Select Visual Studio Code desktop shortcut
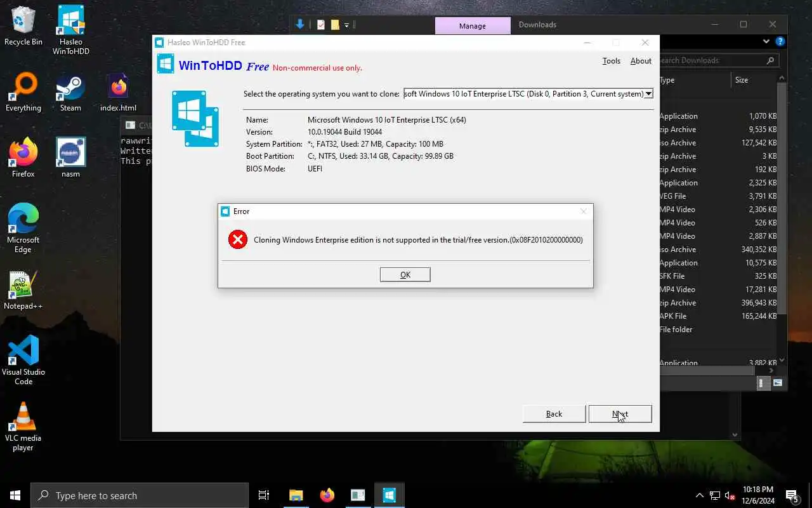This screenshot has width=812, height=508. pos(23,361)
